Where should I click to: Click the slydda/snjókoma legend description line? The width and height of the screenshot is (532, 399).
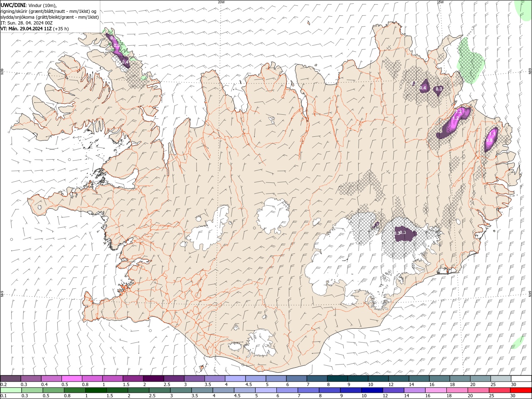pyautogui.click(x=50, y=17)
